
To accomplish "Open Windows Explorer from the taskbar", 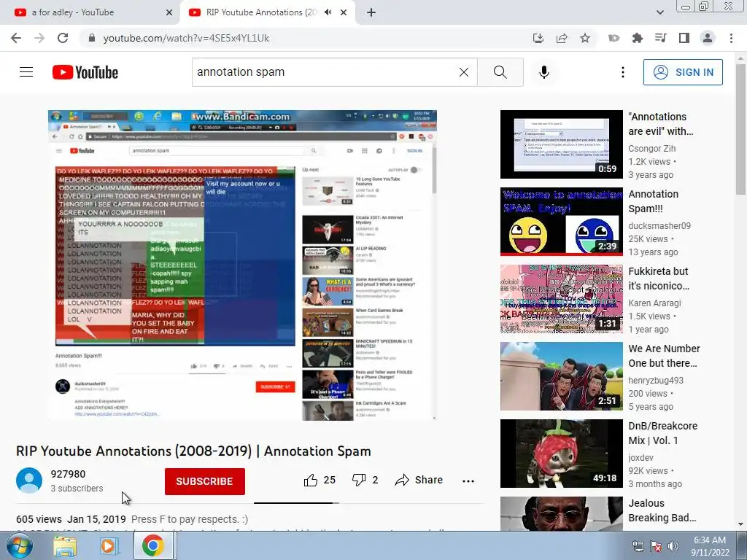I will pos(65,546).
